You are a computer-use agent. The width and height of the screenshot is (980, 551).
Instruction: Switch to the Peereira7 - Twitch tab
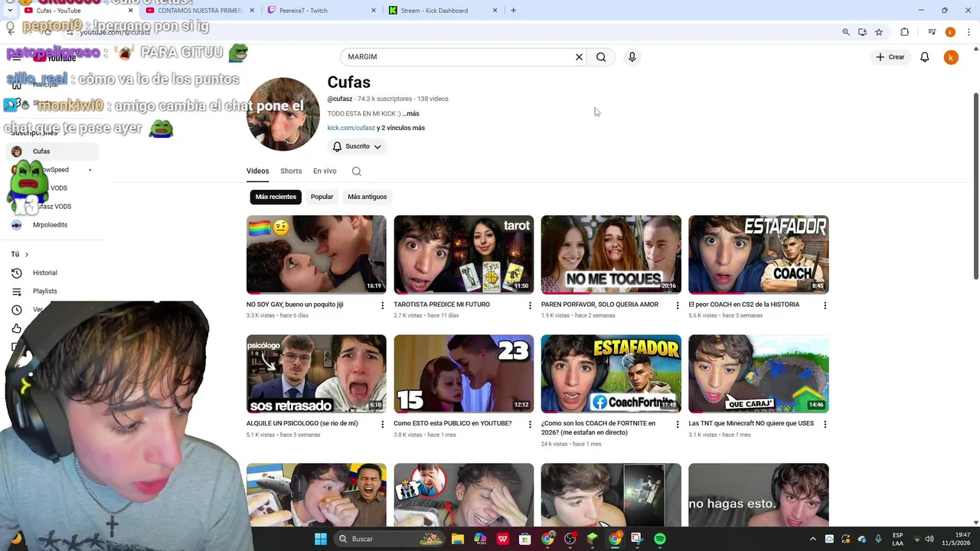322,11
